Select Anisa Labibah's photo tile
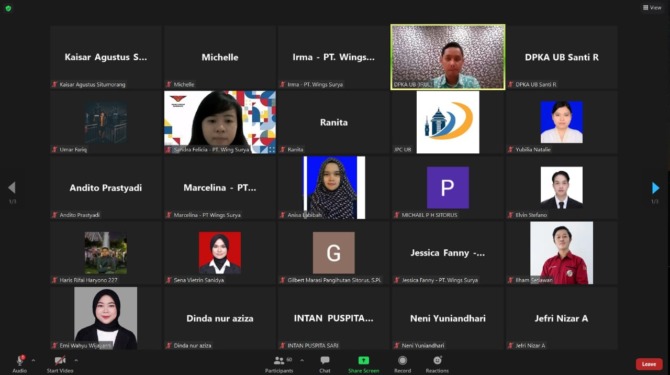Viewport: 670px width, 375px height. point(334,188)
